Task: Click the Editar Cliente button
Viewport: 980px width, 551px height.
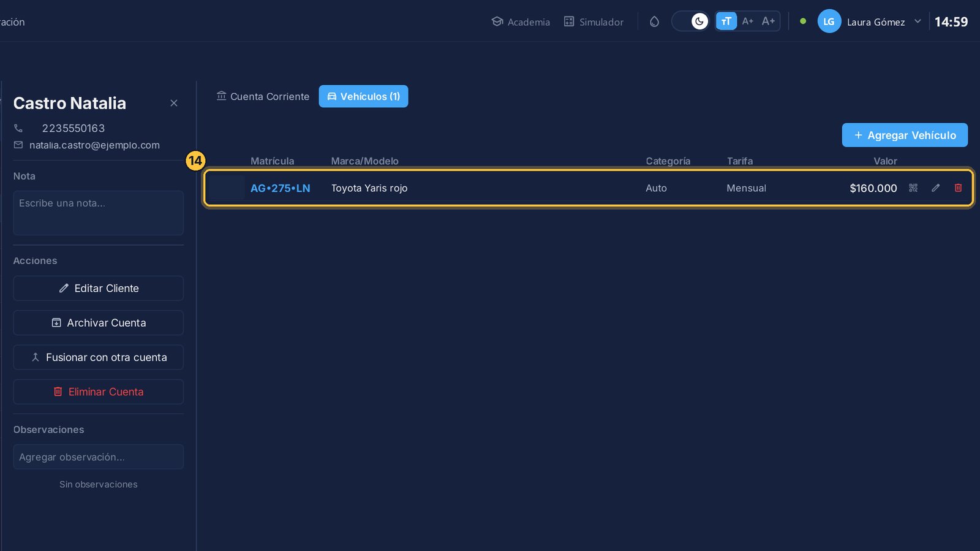Action: tap(99, 288)
